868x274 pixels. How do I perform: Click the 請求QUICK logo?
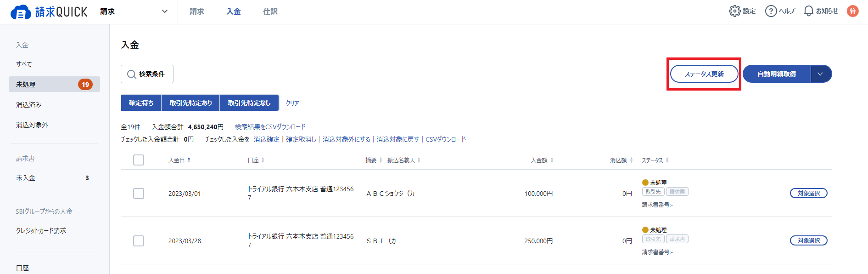coord(49,12)
